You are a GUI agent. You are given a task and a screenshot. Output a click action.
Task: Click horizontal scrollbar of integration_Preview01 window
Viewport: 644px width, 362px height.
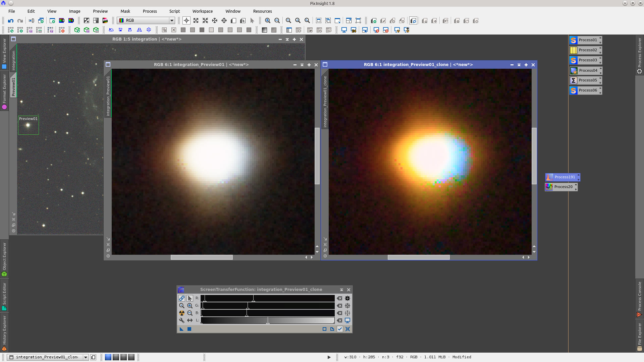tap(201, 257)
